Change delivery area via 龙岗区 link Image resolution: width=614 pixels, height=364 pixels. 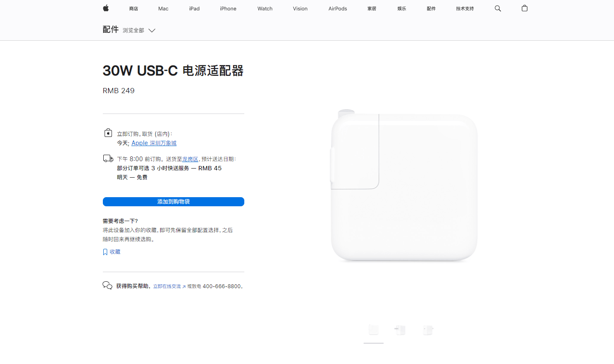(190, 159)
